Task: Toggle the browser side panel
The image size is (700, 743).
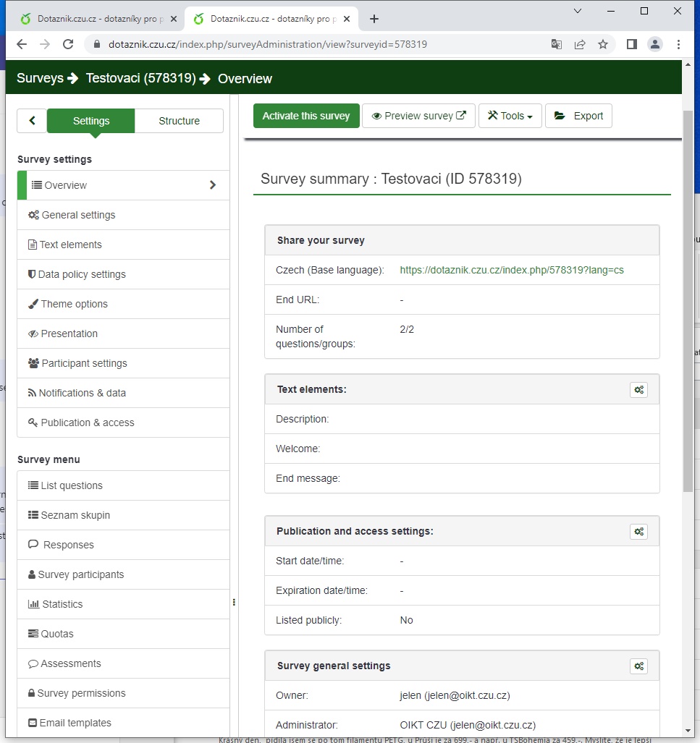Action: coord(631,44)
